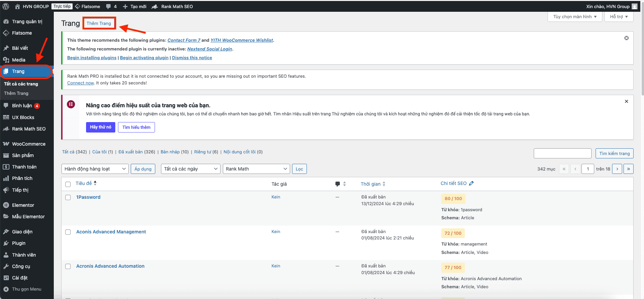Image resolution: width=644 pixels, height=299 pixels.
Task: Open the comments bubble icon in admin bar
Action: pos(108,6)
